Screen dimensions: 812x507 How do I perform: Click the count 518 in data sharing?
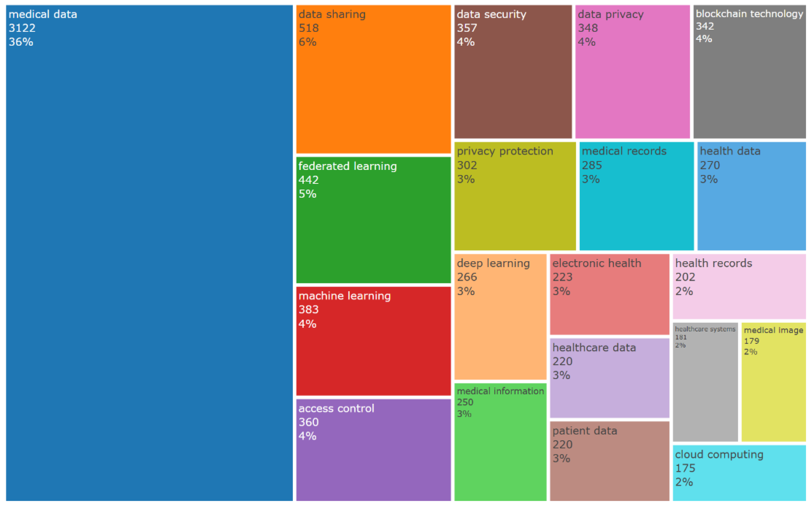309,28
